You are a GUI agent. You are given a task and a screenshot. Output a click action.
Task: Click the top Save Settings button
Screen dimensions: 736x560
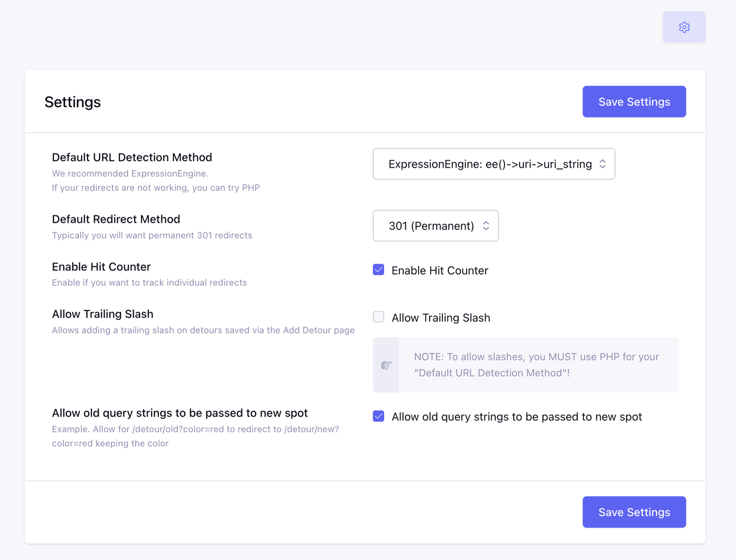pyautogui.click(x=634, y=102)
